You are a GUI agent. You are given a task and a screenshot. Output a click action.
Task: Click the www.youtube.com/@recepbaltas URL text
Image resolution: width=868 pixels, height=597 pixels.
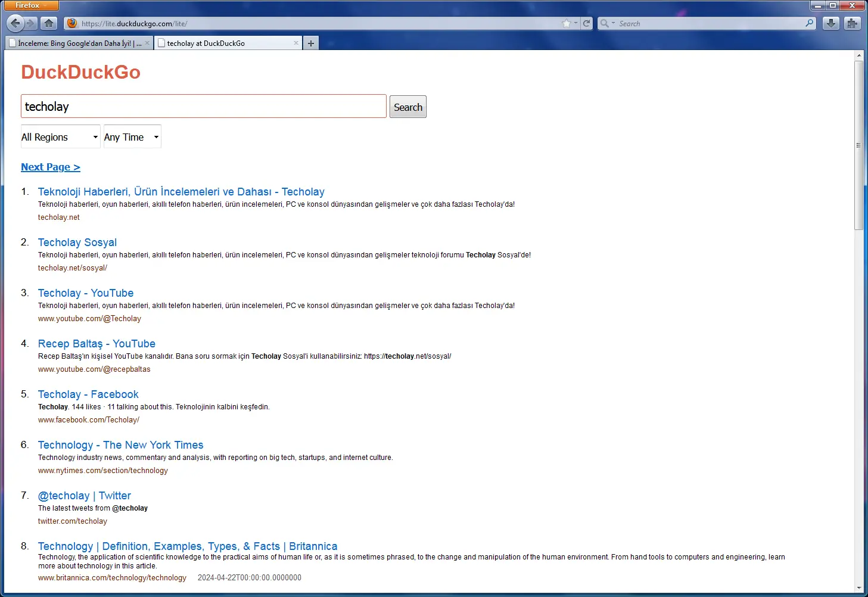[x=94, y=369]
